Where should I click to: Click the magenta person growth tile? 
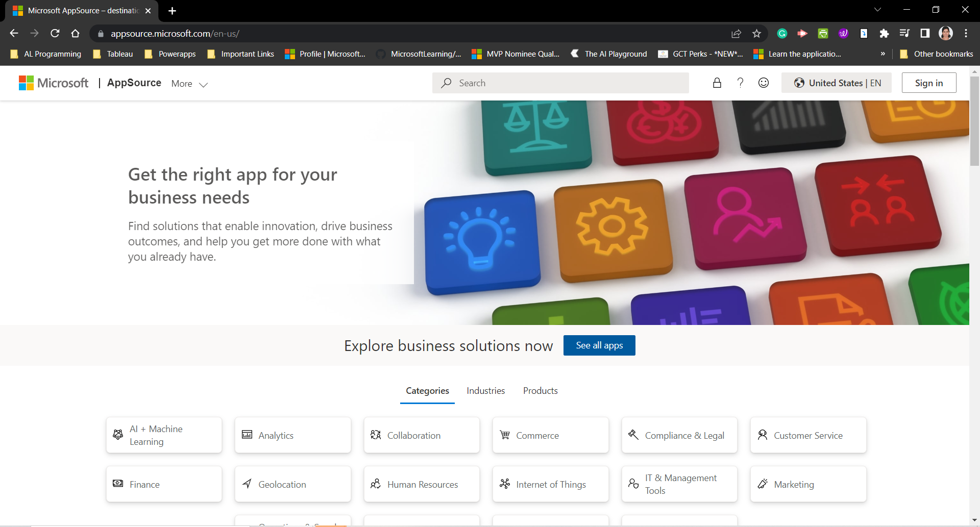coord(745,218)
